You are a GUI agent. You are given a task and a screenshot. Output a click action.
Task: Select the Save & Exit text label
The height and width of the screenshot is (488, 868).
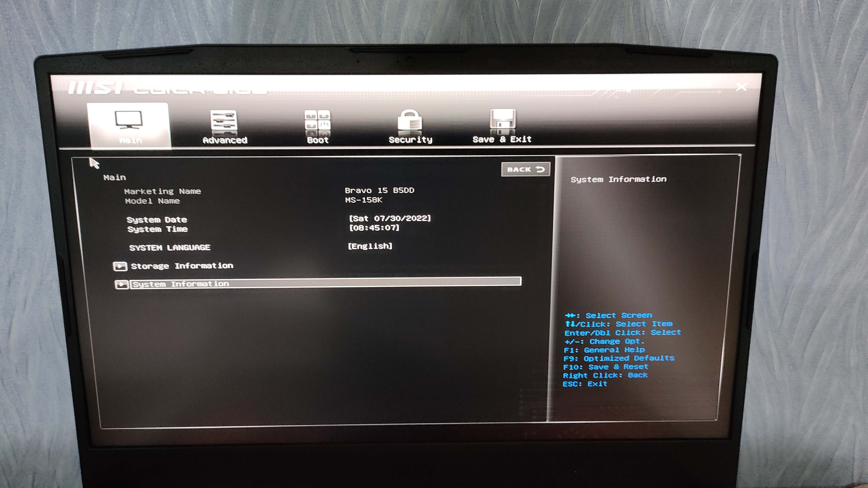[502, 139]
